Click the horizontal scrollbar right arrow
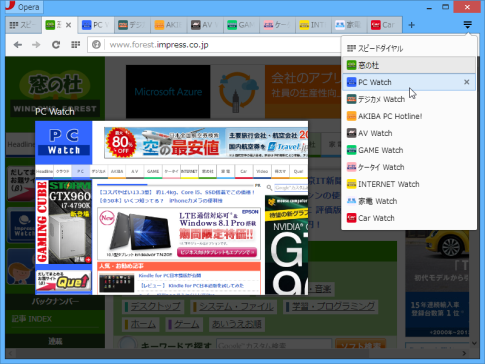The image size is (485, 364). click(x=464, y=353)
